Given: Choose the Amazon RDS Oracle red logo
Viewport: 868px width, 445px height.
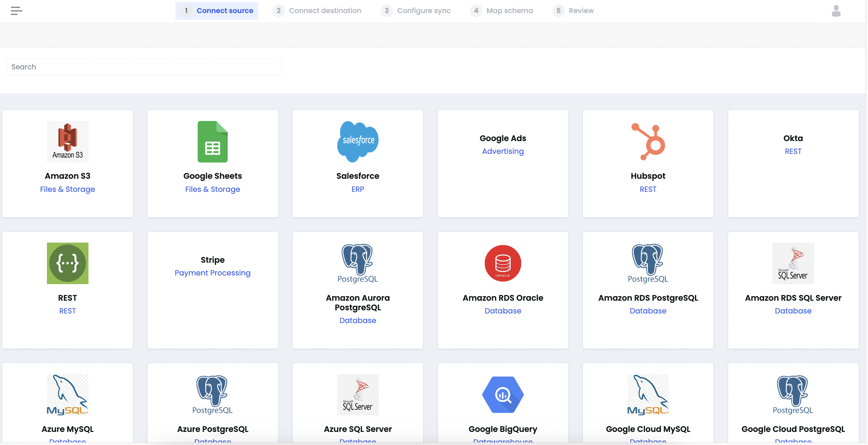Looking at the screenshot, I should point(503,263).
